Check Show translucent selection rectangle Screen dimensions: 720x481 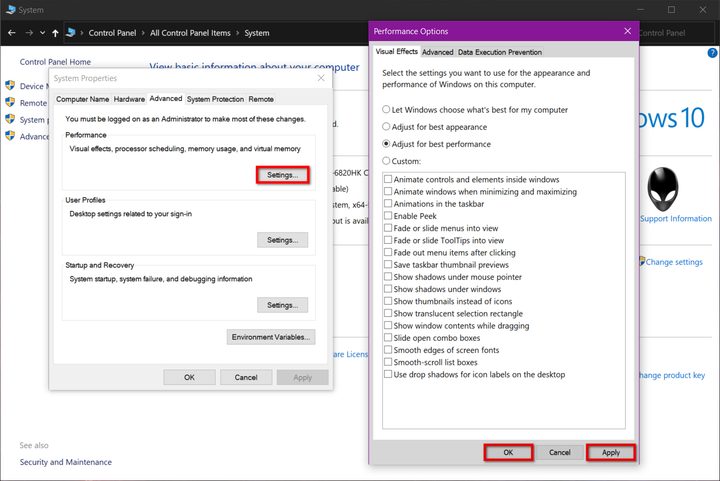click(x=388, y=313)
